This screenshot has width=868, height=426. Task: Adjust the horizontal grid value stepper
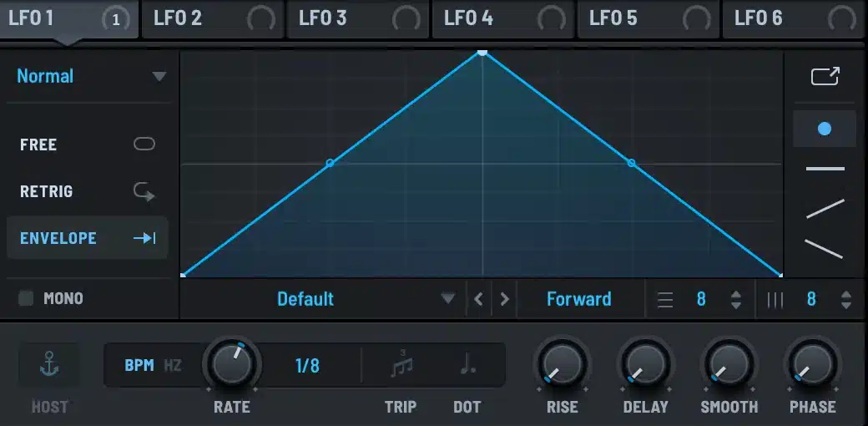pos(735,299)
